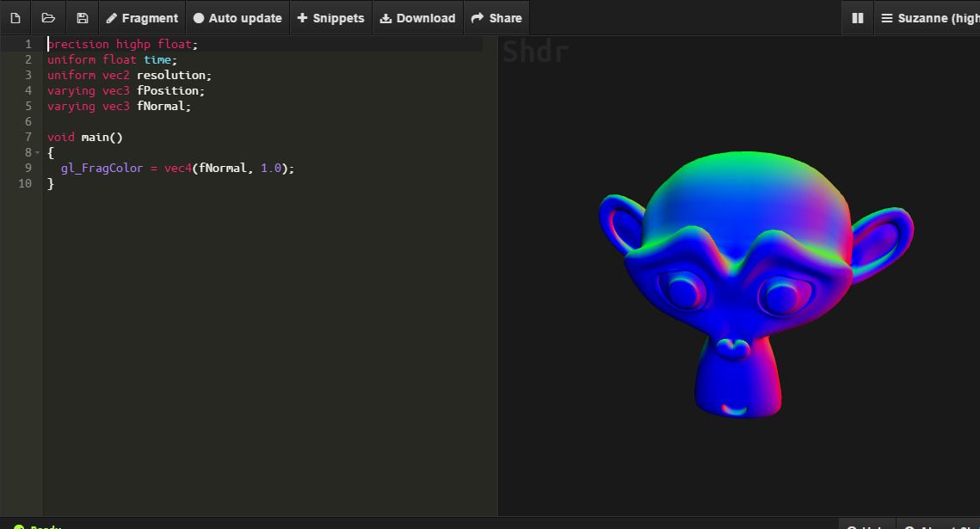
Task: Pause rendering with the pause icon
Action: pos(857,18)
